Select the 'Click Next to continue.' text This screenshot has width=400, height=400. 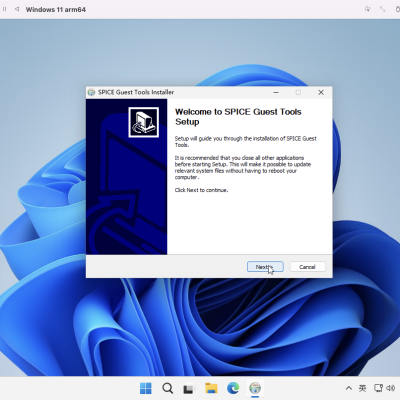pyautogui.click(x=201, y=190)
